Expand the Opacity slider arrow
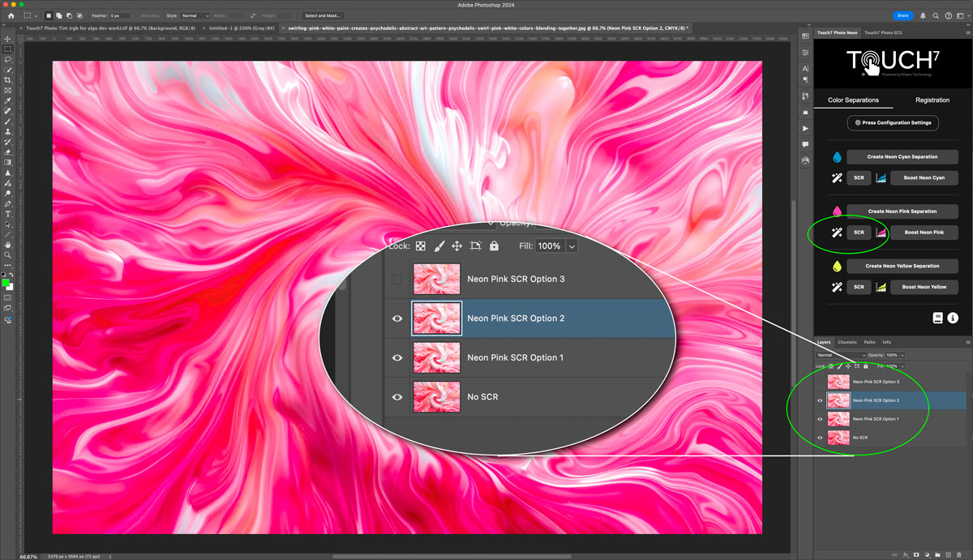Image resolution: width=973 pixels, height=560 pixels. tap(902, 355)
